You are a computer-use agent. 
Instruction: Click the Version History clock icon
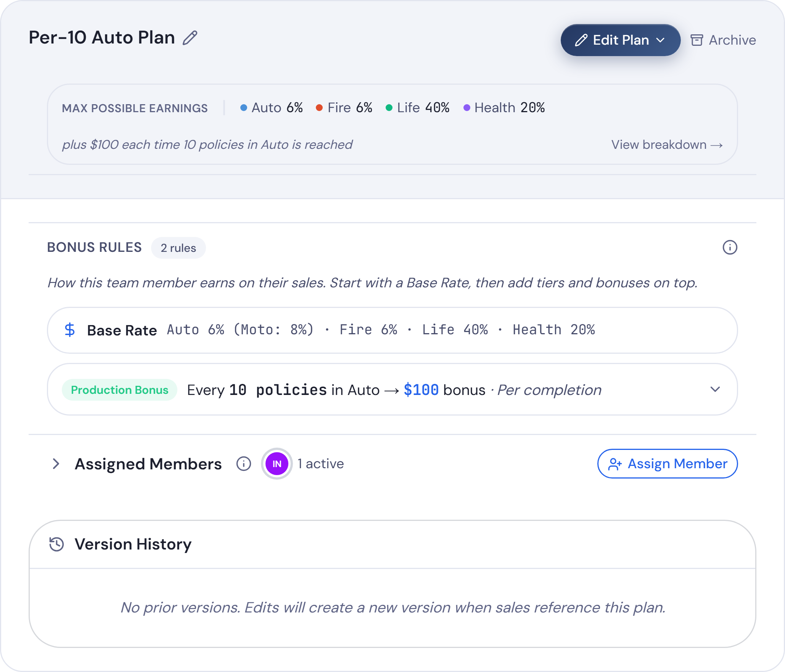point(56,544)
